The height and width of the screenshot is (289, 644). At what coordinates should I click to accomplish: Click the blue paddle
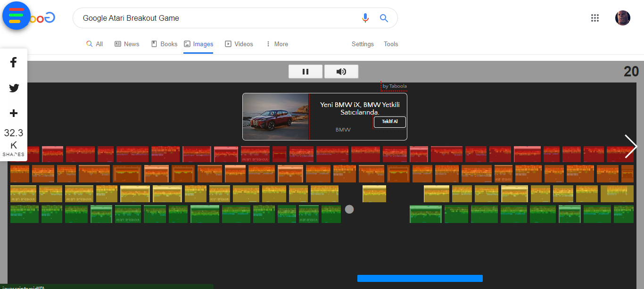pyautogui.click(x=420, y=278)
